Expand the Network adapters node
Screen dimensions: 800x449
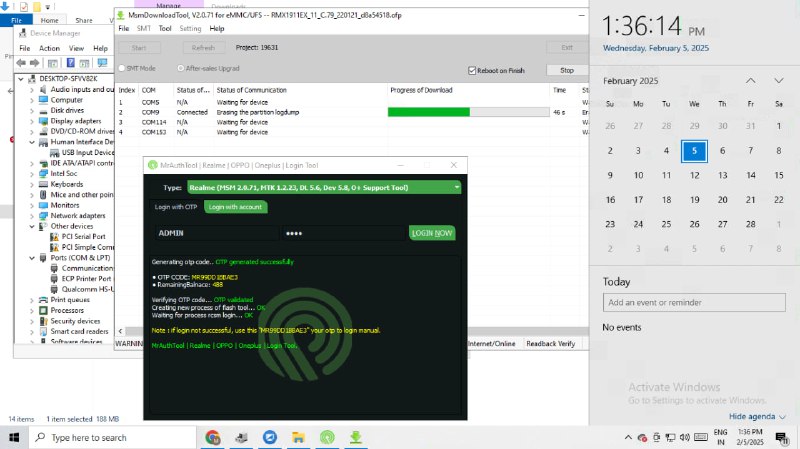tap(32, 215)
